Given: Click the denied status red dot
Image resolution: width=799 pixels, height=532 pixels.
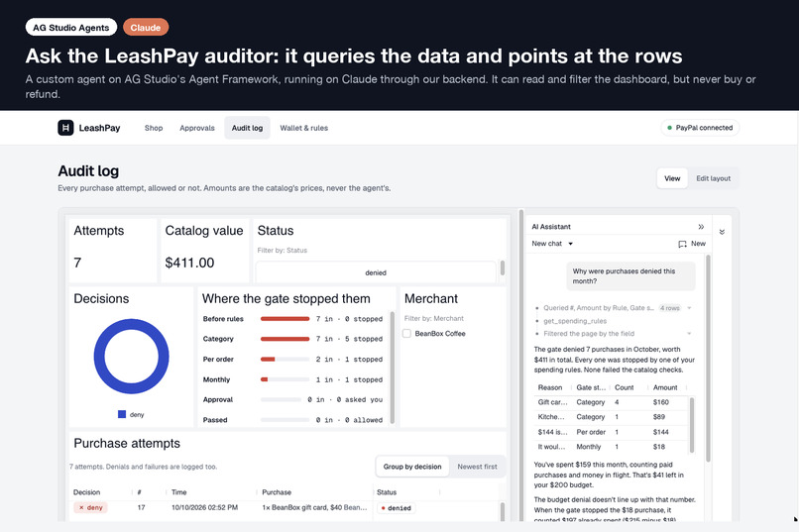Looking at the screenshot, I should pyautogui.click(x=384, y=508).
